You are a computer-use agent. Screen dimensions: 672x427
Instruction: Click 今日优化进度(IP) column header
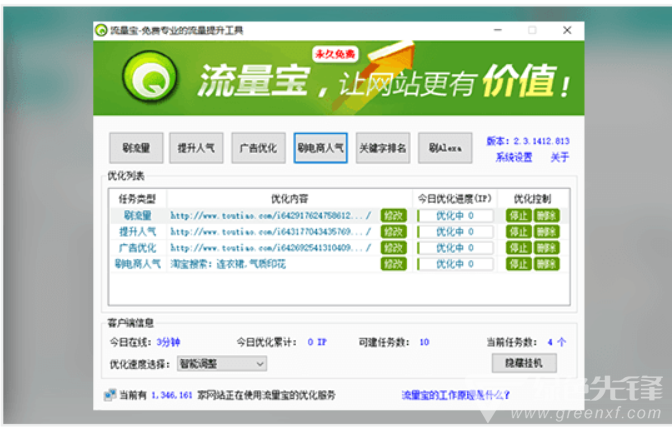(455, 199)
